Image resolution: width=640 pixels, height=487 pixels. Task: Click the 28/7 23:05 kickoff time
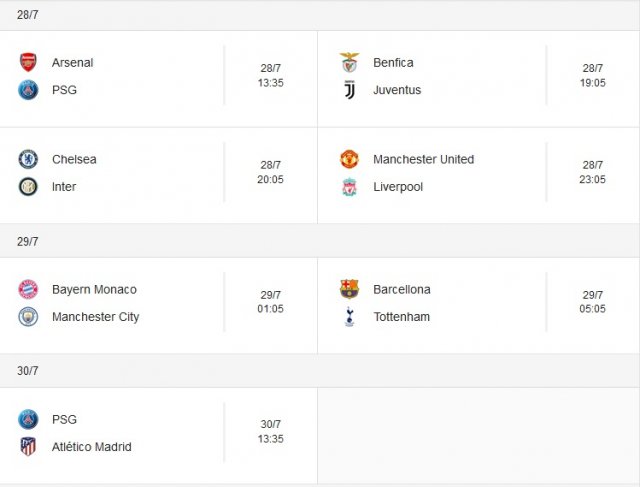(x=592, y=172)
